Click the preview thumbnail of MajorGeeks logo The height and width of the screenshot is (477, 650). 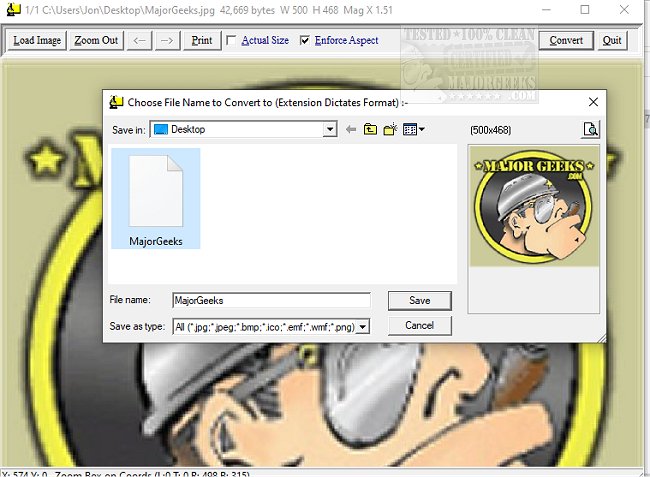534,206
